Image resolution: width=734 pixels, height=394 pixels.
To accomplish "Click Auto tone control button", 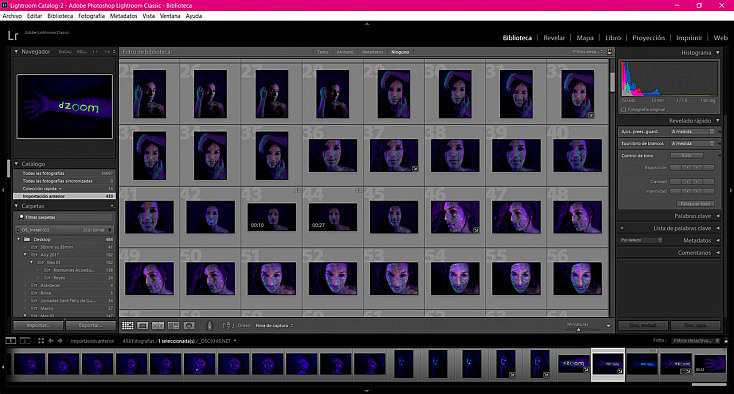I will tap(687, 155).
